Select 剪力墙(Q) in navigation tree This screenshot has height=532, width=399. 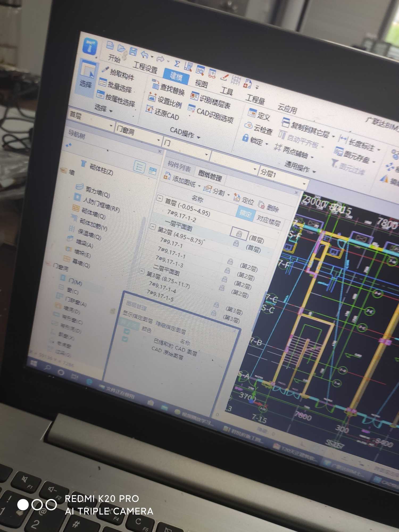pos(93,191)
